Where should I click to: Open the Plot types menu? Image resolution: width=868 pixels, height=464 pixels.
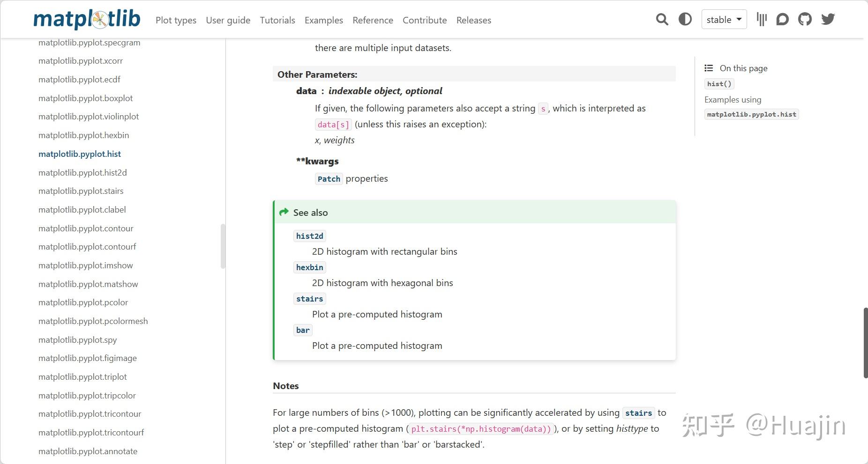pos(176,20)
